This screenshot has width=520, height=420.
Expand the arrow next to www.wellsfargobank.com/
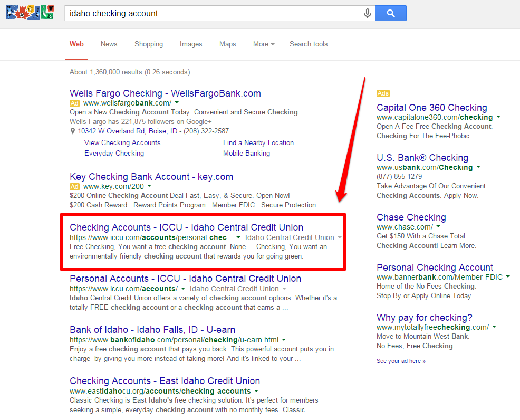point(177,103)
